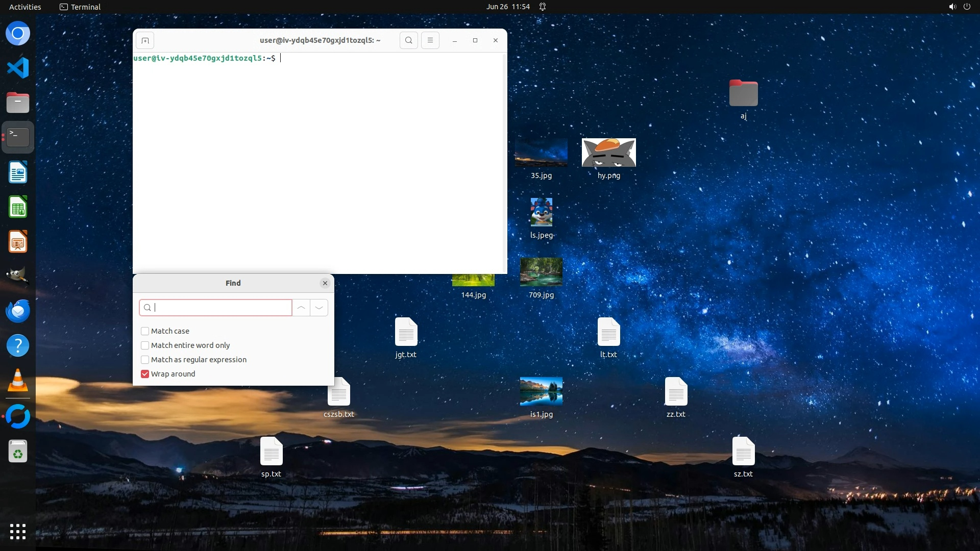Open a new terminal tab

coord(145,40)
